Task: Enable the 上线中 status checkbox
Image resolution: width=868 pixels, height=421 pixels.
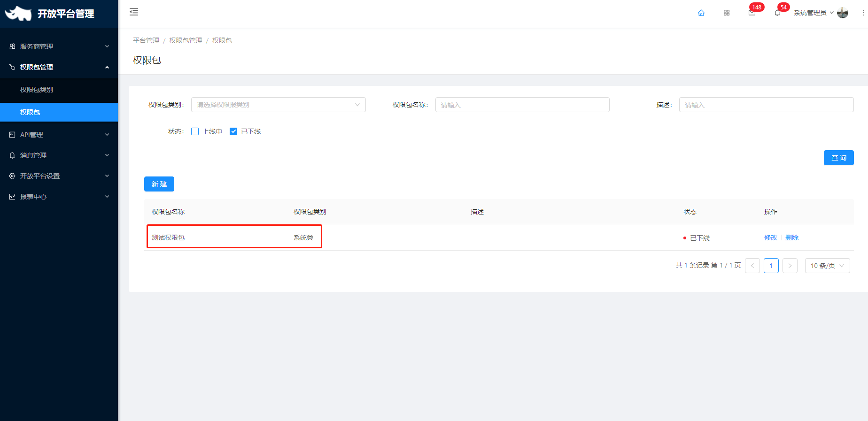Action: pos(195,131)
